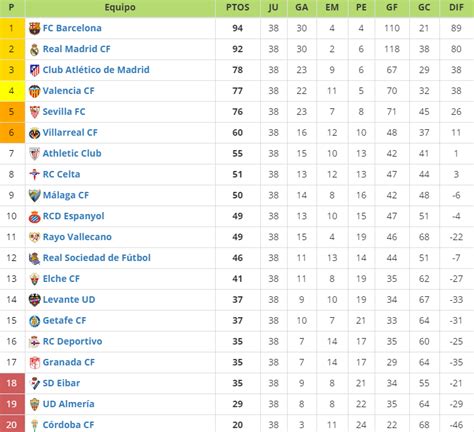This screenshot has width=474, height=432.
Task: Click the Equipo column header
Action: pyautogui.click(x=120, y=8)
